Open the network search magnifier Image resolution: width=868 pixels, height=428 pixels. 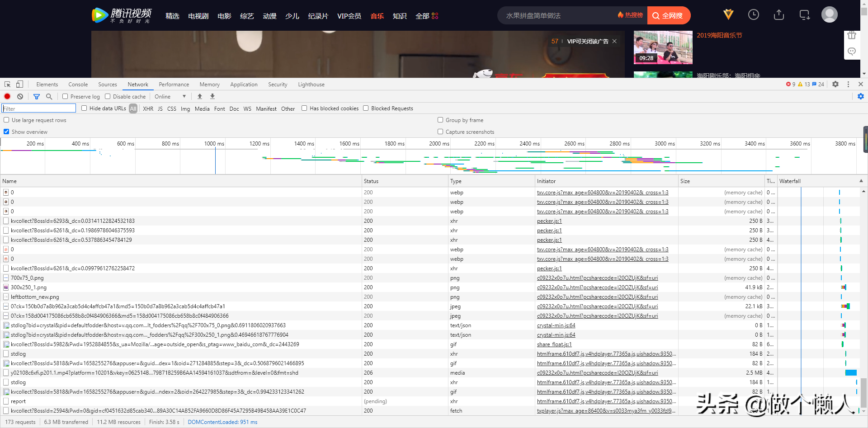49,96
